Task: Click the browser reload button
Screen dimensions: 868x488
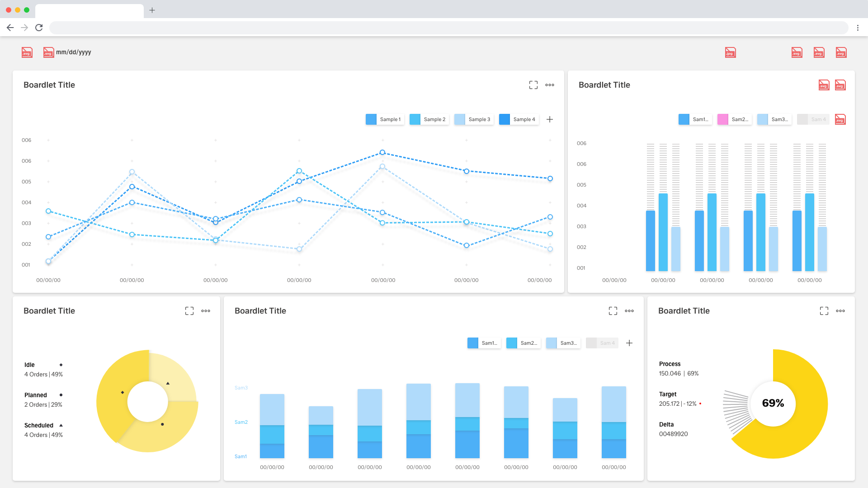Action: 39,28
